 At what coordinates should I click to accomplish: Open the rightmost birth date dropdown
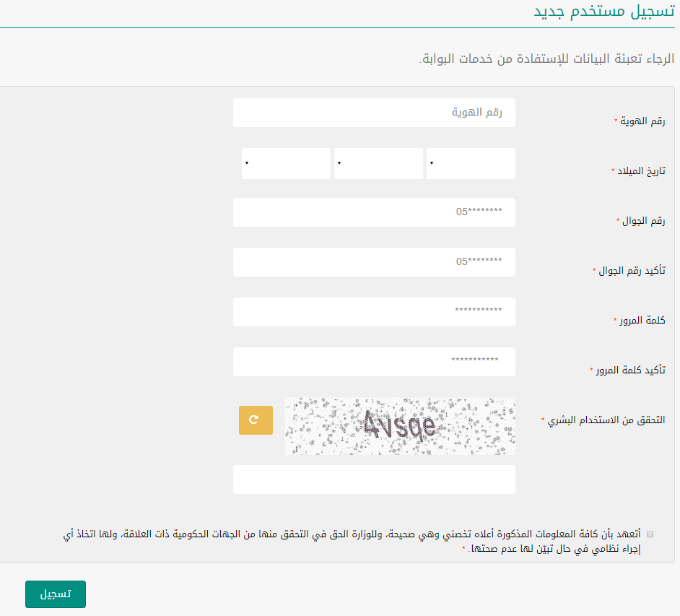471,163
